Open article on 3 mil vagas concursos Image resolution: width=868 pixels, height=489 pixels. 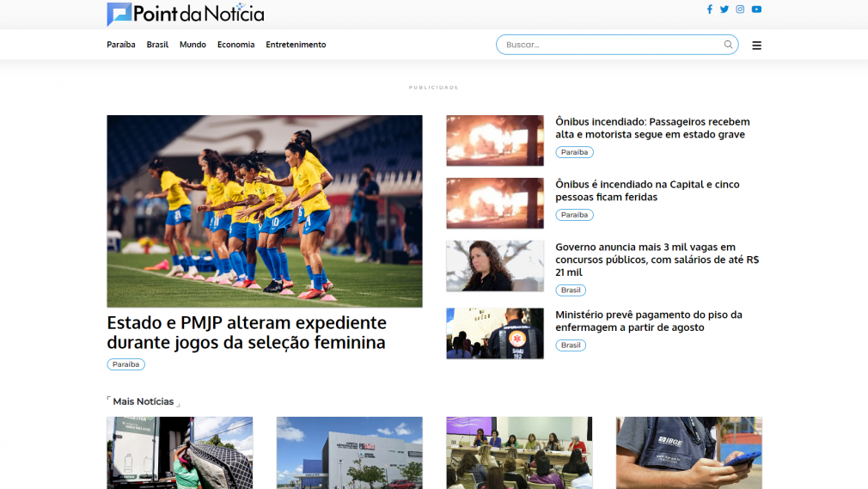(x=657, y=260)
